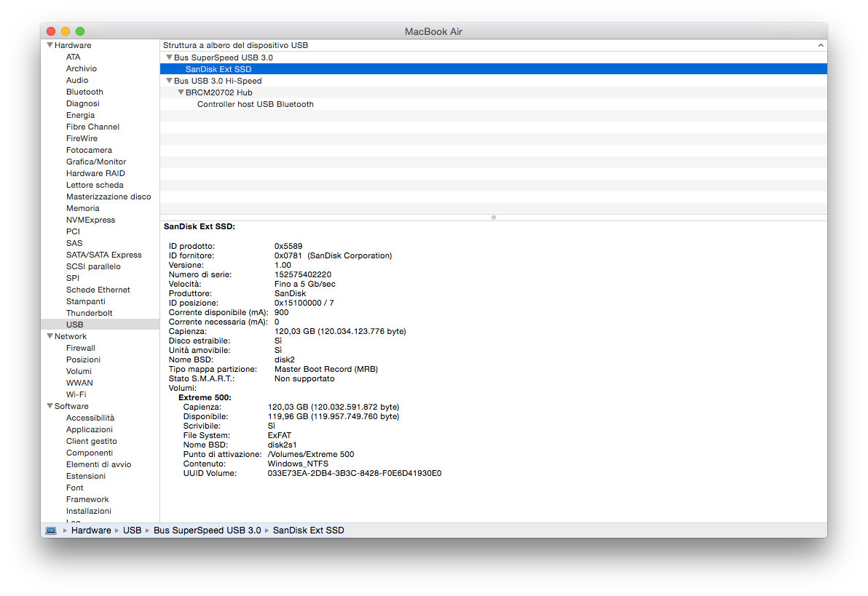
Task: Open Volumi under Network
Action: [x=79, y=370]
